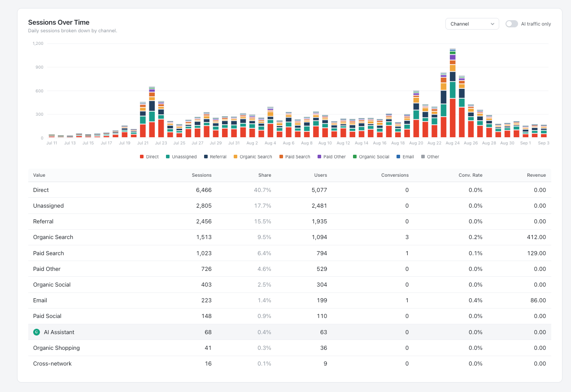Select the Direct row label

pos(41,190)
